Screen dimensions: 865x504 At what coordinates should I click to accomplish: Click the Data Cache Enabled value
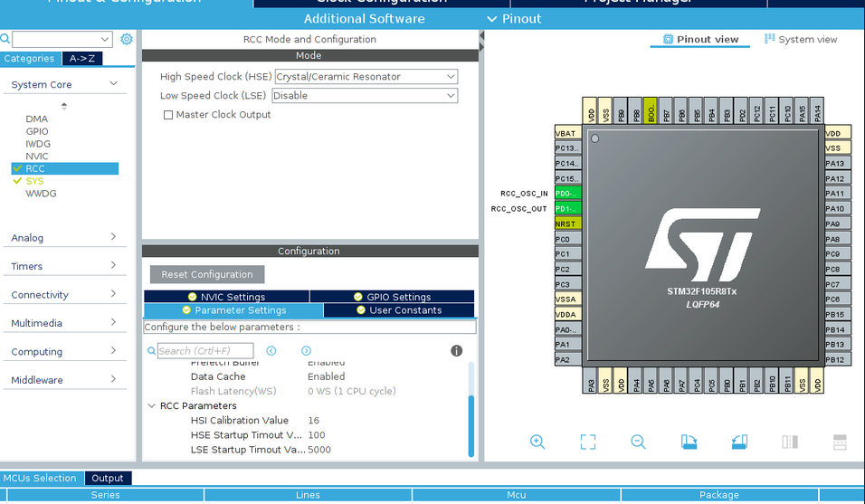[x=326, y=376]
